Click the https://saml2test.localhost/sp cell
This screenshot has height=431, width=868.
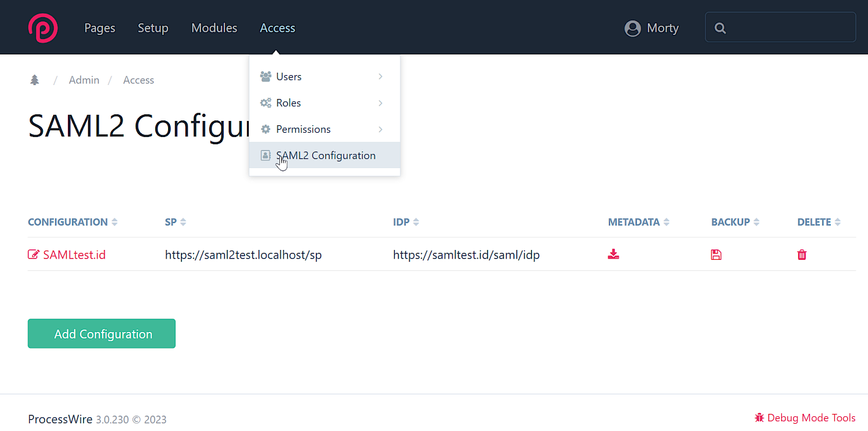point(243,254)
